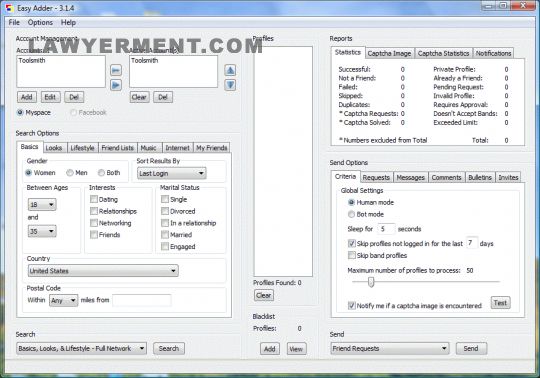Enable the Dating interest checkbox
The image size is (540, 378).
tap(94, 199)
